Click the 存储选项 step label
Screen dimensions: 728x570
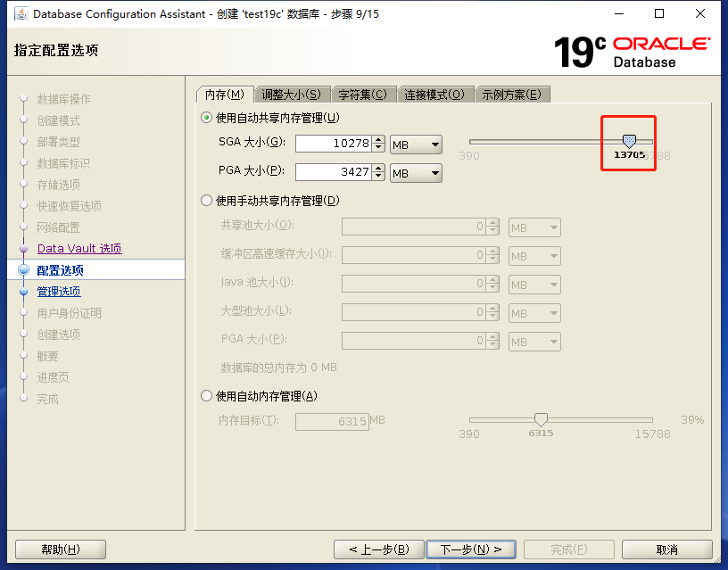tap(59, 185)
